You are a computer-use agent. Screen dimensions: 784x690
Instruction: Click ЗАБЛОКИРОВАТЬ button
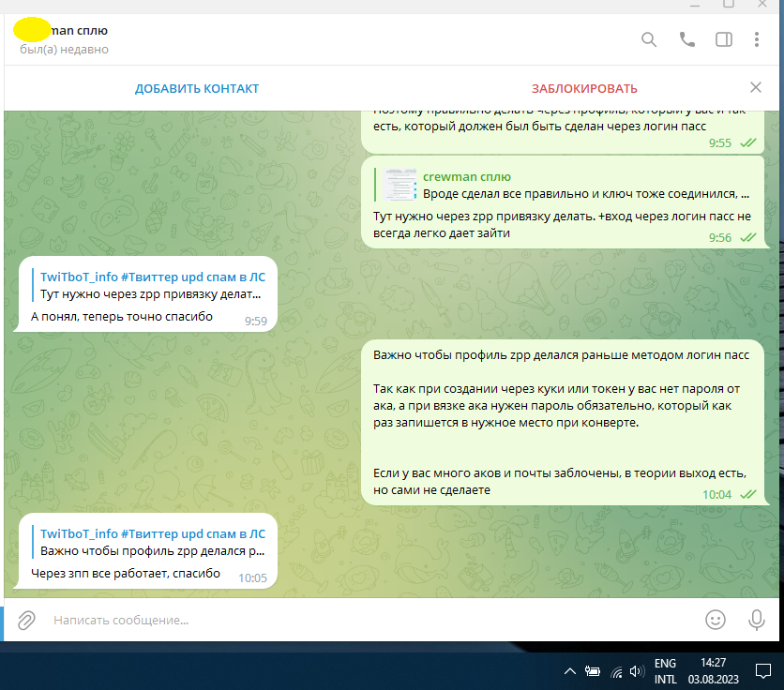[x=584, y=88]
